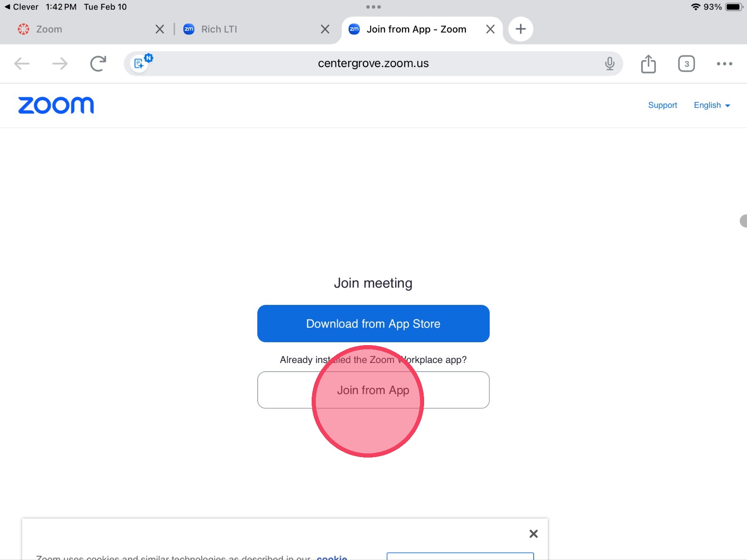Click the 'Join meeting' heading text
Viewport: 747px width, 560px height.
coord(373,283)
